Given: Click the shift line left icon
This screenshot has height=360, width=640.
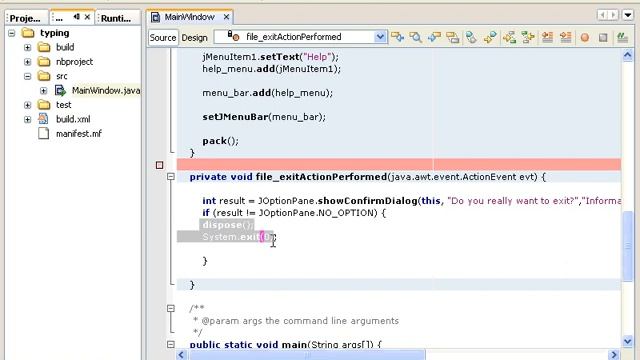Looking at the screenshot, I should (547, 38).
